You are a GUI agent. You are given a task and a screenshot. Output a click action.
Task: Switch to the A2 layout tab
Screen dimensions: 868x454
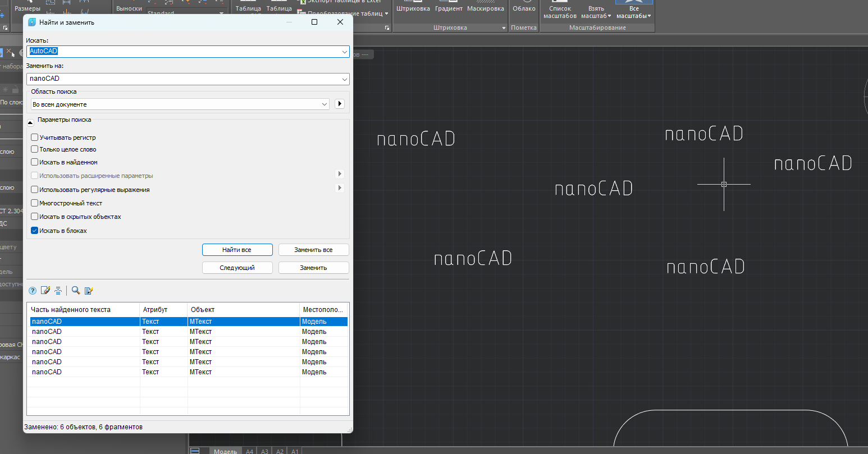tap(280, 451)
